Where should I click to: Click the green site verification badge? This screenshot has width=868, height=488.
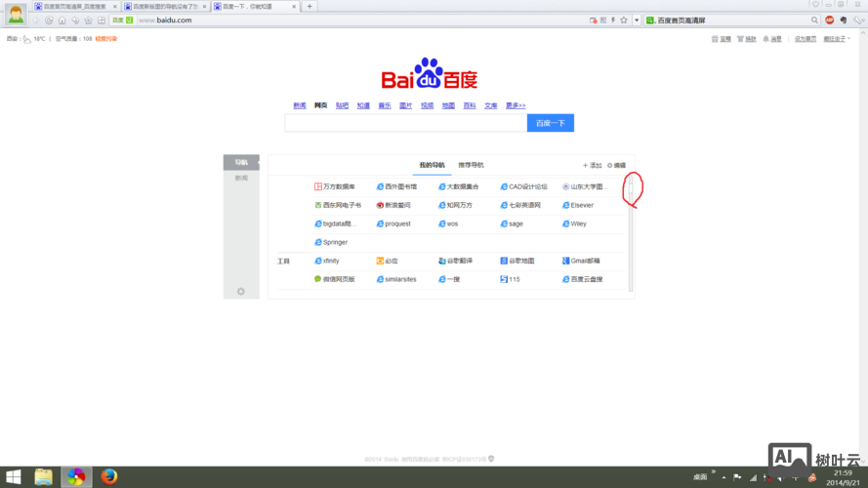(x=130, y=20)
